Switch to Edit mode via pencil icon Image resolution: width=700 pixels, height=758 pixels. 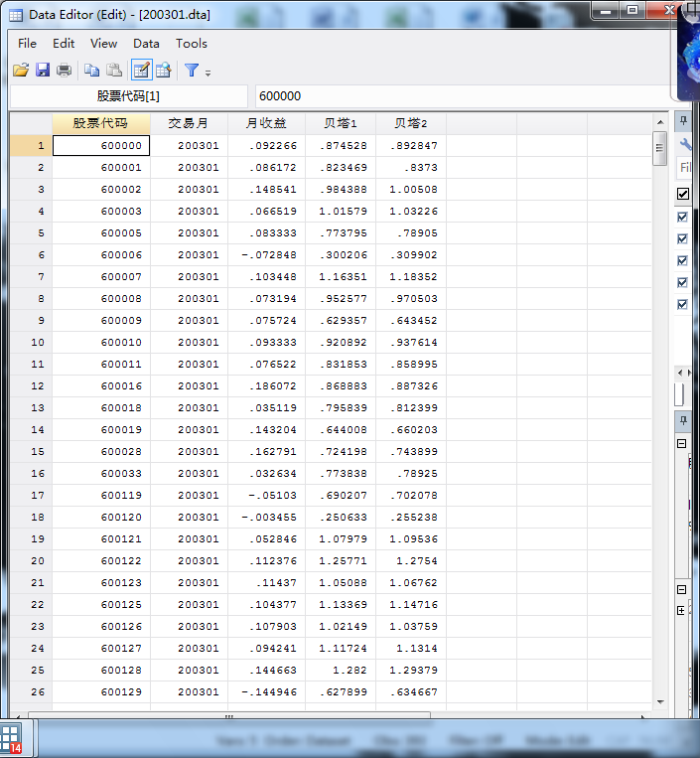[x=142, y=71]
